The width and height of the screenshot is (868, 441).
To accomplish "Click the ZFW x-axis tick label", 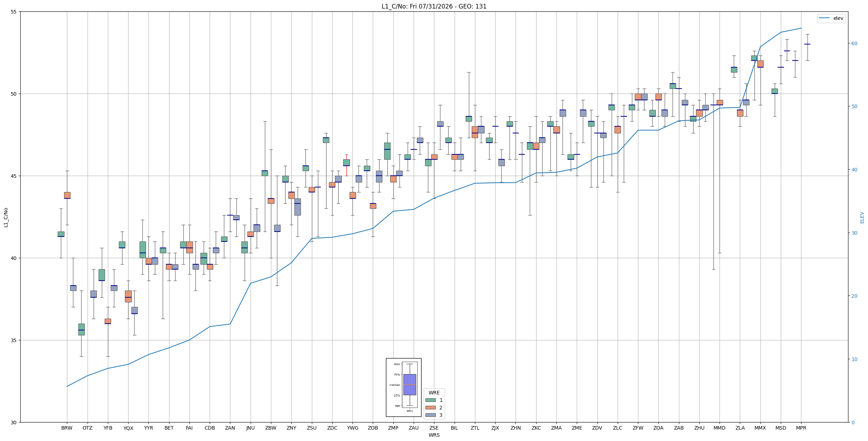I will (x=638, y=428).
